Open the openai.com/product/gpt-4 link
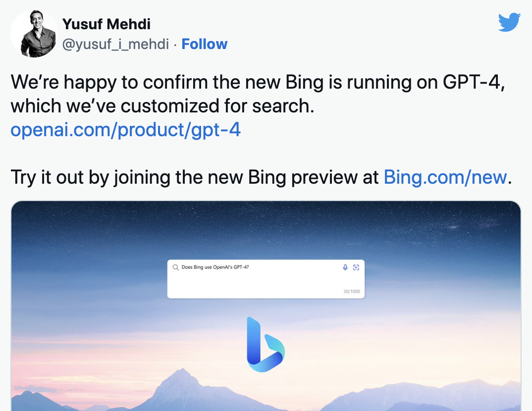This screenshot has height=411, width=532. (x=126, y=130)
